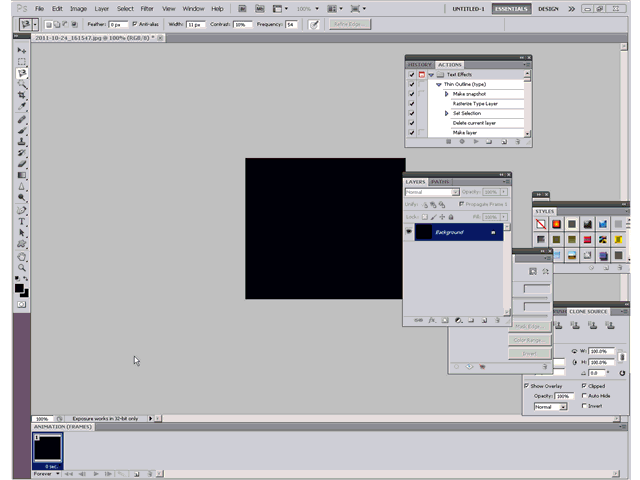The width and height of the screenshot is (640, 480).
Task: Select the Zoom tool
Action: click(22, 268)
